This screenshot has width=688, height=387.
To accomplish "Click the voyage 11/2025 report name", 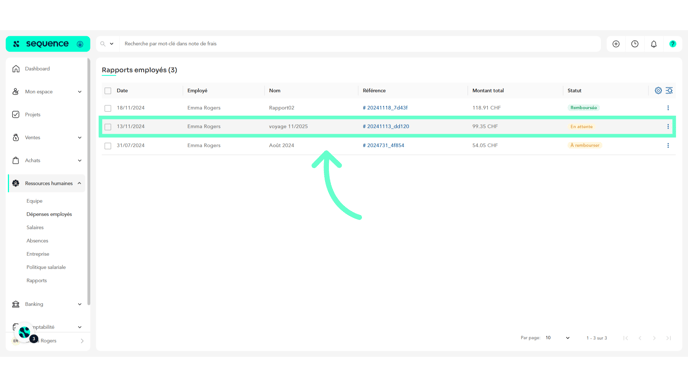I will 288,126.
